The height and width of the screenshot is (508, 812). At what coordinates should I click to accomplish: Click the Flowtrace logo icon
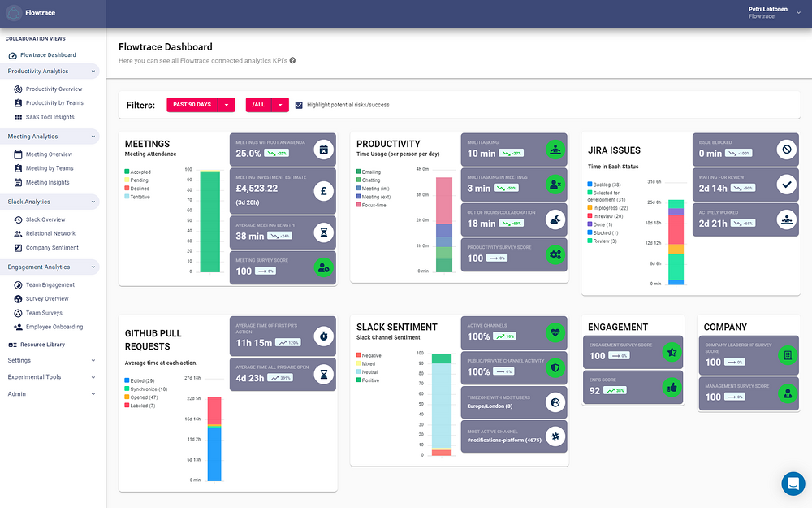13,13
